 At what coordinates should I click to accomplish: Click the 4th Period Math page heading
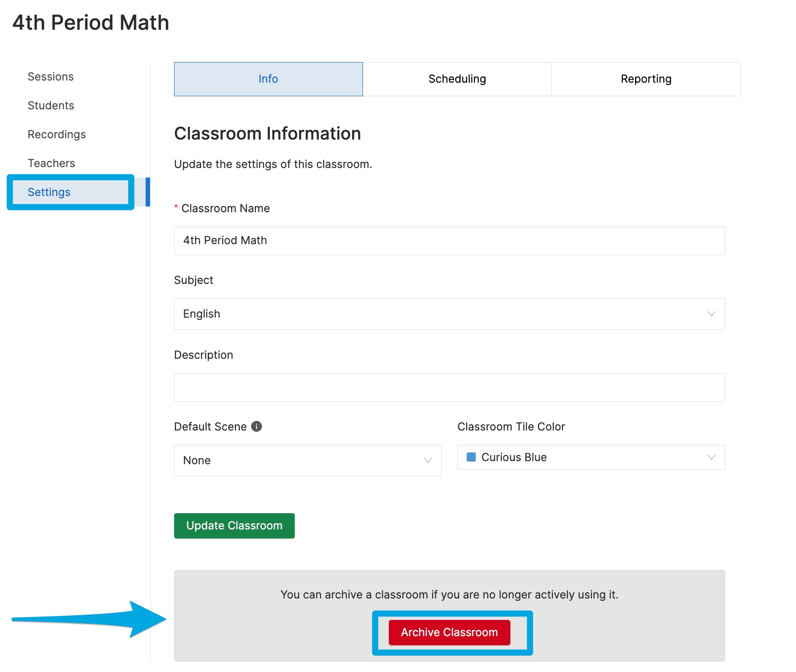tap(91, 23)
